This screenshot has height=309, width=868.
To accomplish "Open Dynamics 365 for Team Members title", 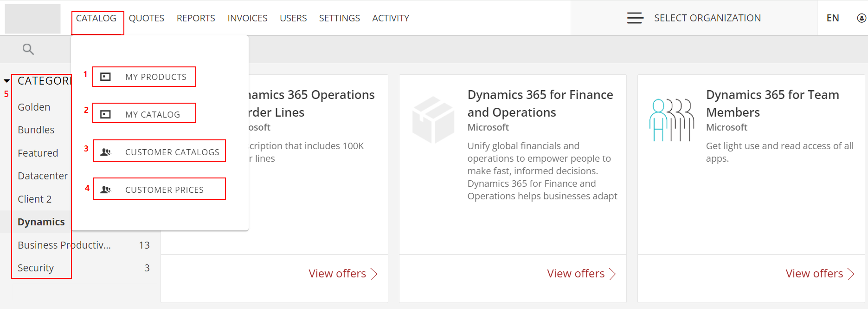I will [772, 103].
